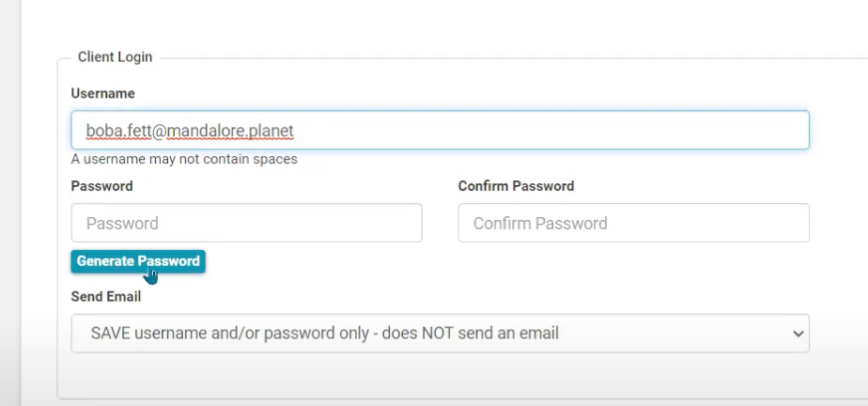Click "does NOT send an email" in dropdown
Image resolution: width=868 pixels, height=406 pixels.
(471, 333)
